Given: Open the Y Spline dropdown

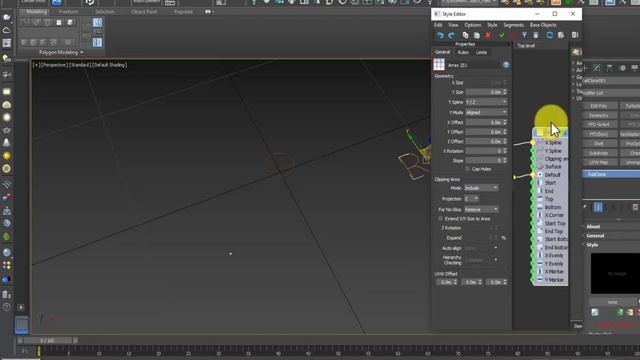Looking at the screenshot, I should pyautogui.click(x=486, y=102).
